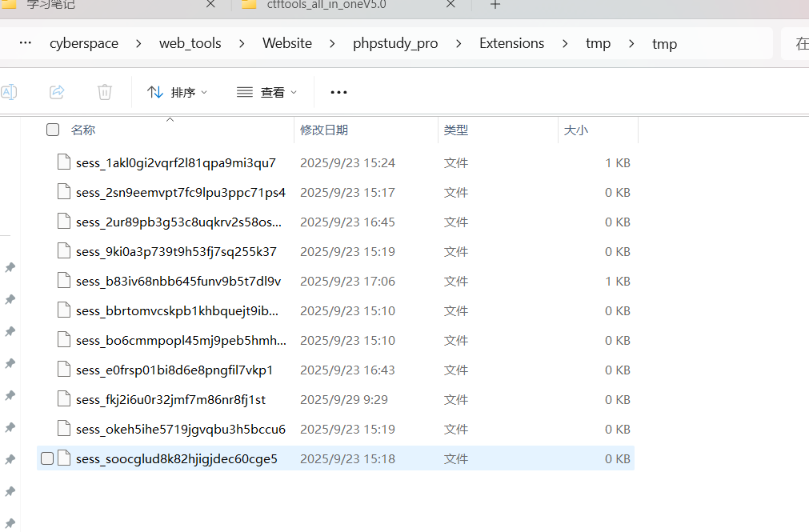
Task: Select file name sess_b83iv68nbb645funv9b5t7dl9v
Action: pyautogui.click(x=178, y=282)
